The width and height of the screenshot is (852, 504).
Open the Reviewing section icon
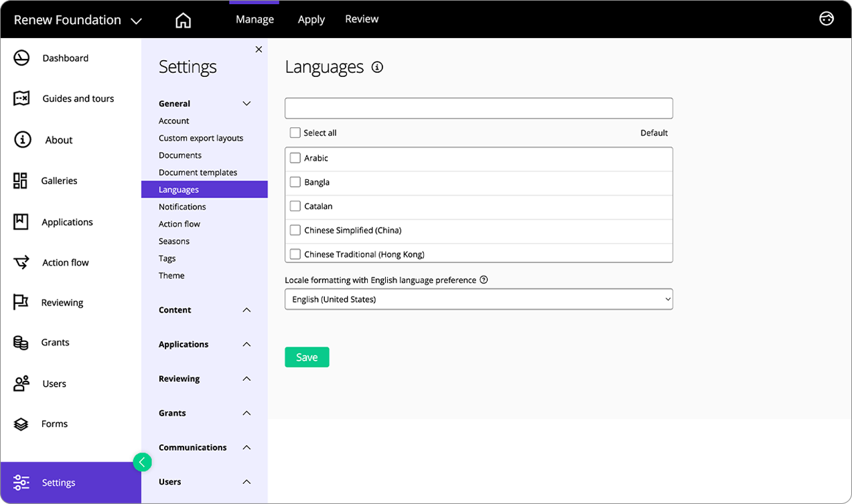tap(21, 303)
